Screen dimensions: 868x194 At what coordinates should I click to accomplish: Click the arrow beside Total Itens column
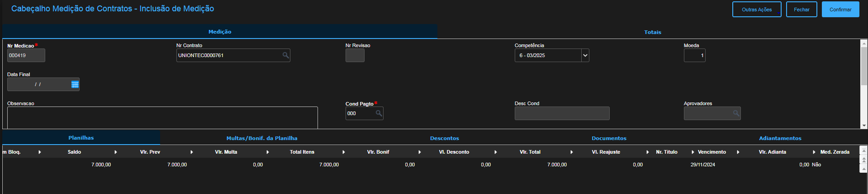[344, 152]
